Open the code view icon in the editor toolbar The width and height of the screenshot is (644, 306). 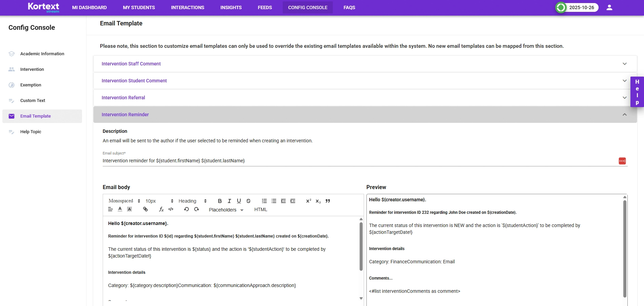click(x=171, y=209)
